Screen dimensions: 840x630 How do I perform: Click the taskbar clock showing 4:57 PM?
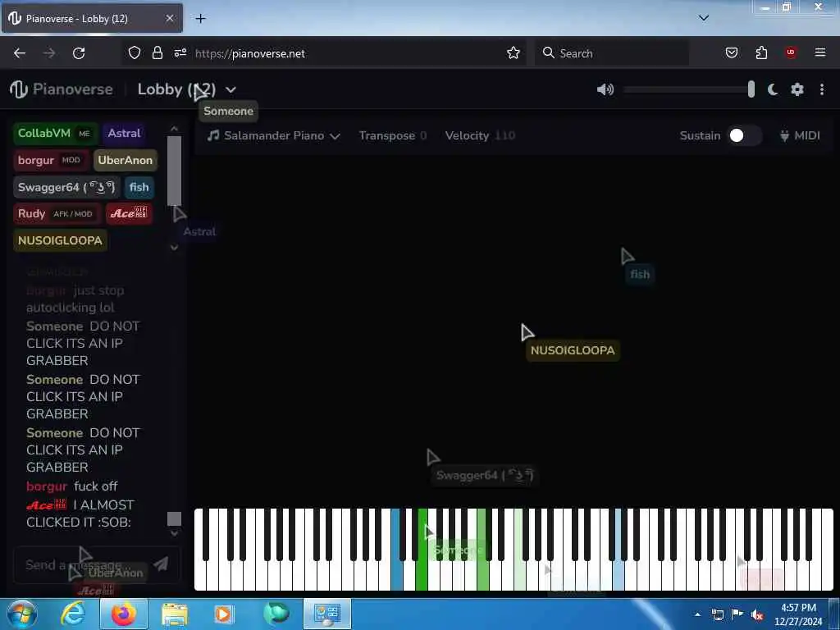798,614
